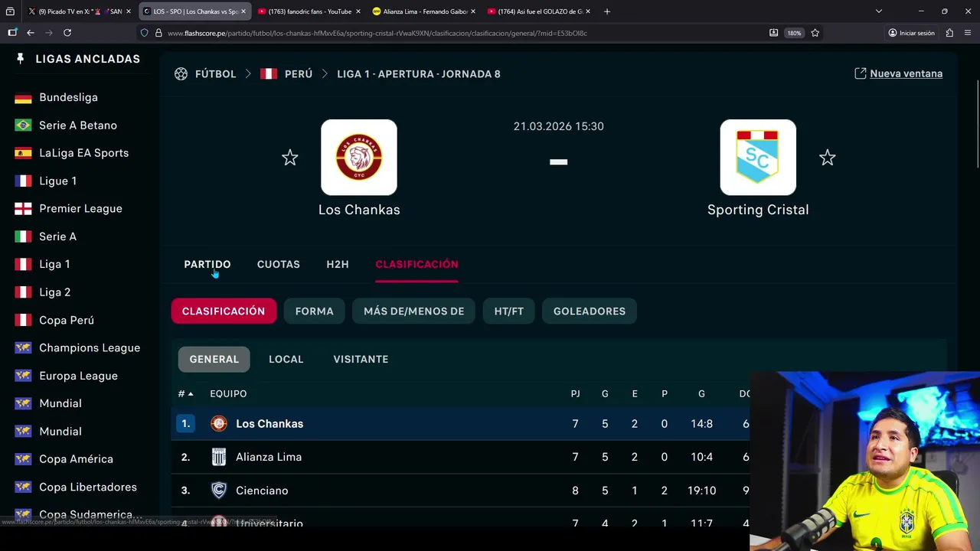Click Iniciar sesión in the browser toolbar
The image size is (980, 551).
coord(911,33)
